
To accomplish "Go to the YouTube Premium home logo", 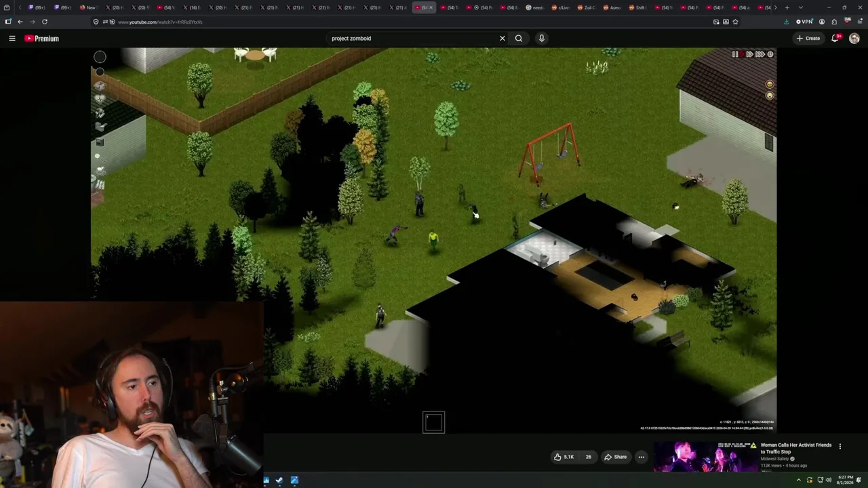I will pyautogui.click(x=42, y=39).
